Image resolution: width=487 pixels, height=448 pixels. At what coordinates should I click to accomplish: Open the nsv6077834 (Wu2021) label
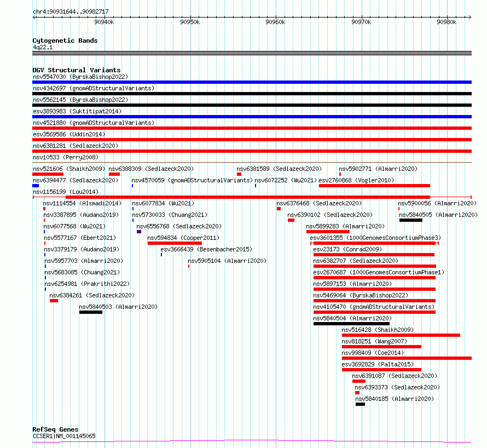(163, 203)
